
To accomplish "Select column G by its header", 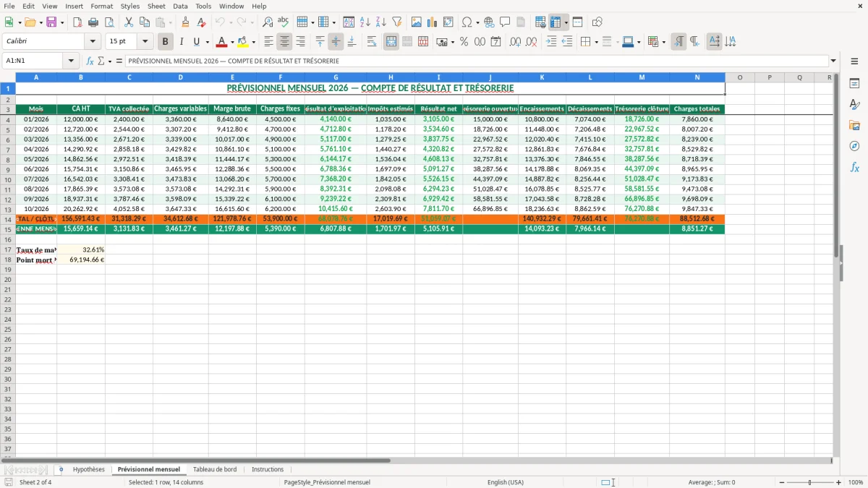I will (x=336, y=77).
